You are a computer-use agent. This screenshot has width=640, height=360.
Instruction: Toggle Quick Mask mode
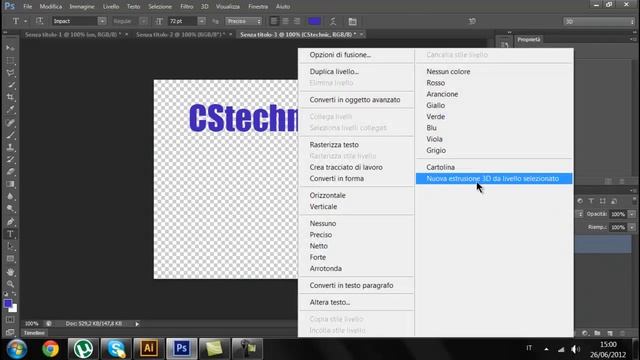[x=10, y=320]
